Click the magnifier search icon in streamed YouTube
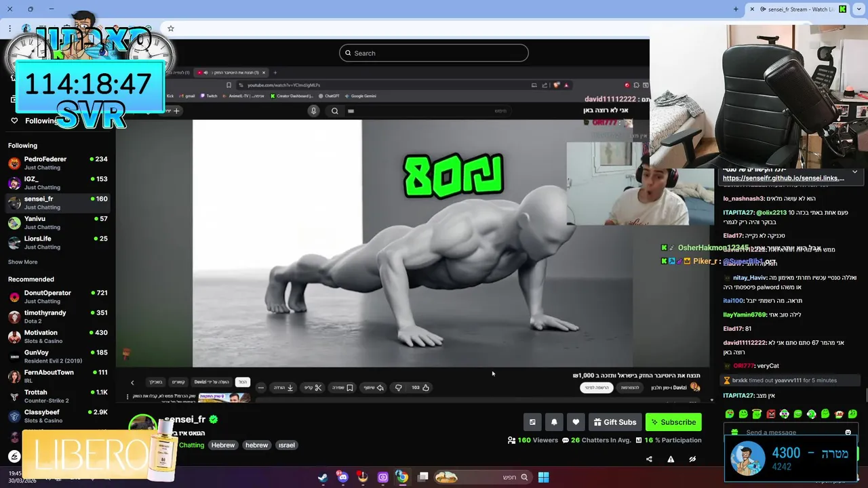The image size is (868, 488). point(334,110)
